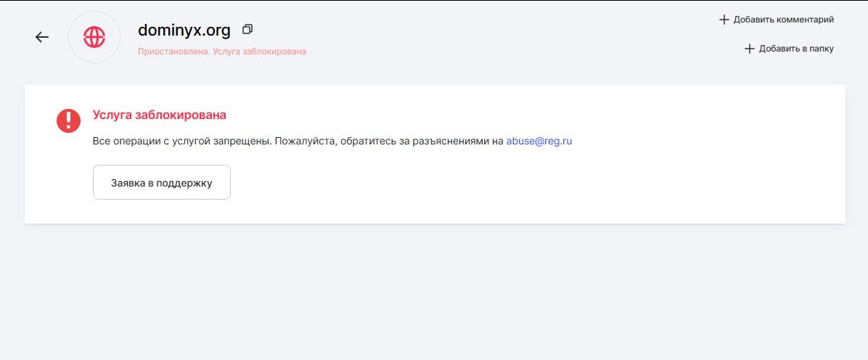The width and height of the screenshot is (868, 360).
Task: Click the plus icon beside Добавить комментарий
Action: point(724,20)
